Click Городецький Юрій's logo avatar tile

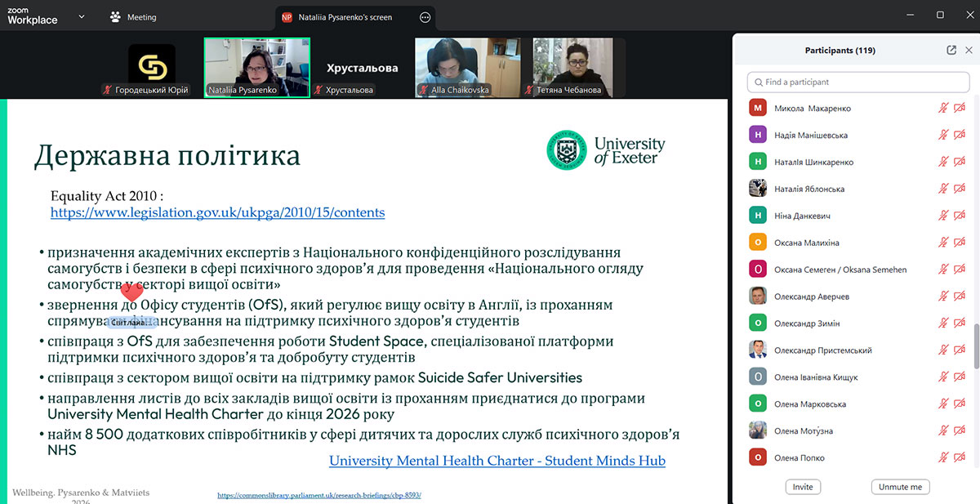click(x=152, y=65)
